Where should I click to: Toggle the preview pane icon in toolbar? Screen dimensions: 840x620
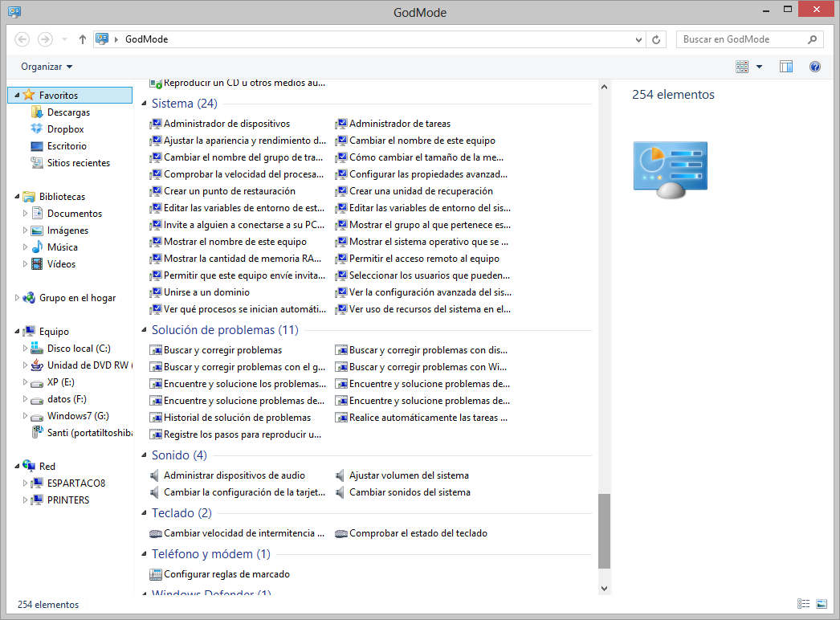click(x=786, y=67)
